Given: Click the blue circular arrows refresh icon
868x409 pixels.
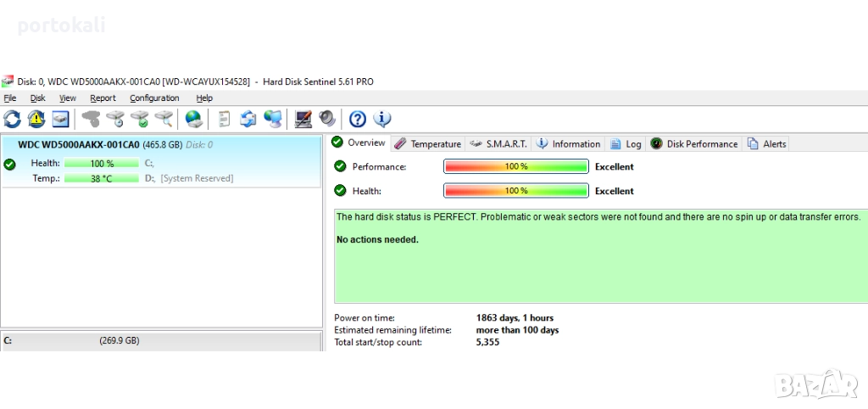Looking at the screenshot, I should pyautogui.click(x=13, y=119).
